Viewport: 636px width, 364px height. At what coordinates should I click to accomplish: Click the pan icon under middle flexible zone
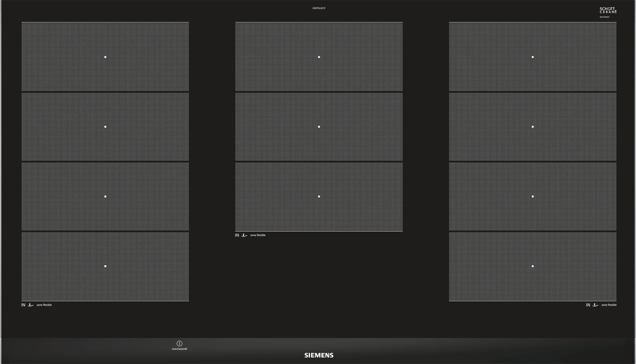click(x=244, y=235)
